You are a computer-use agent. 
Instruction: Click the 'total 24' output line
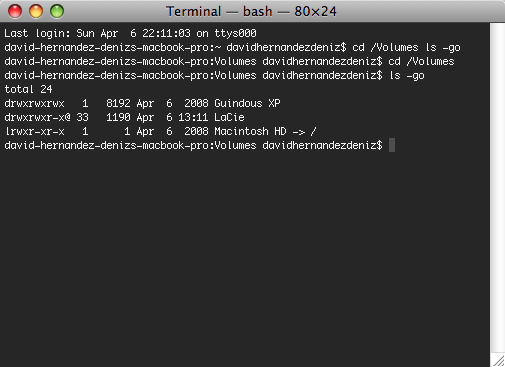point(28,89)
